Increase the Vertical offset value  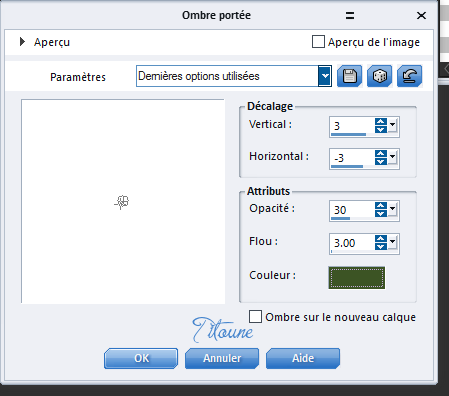tap(381, 122)
